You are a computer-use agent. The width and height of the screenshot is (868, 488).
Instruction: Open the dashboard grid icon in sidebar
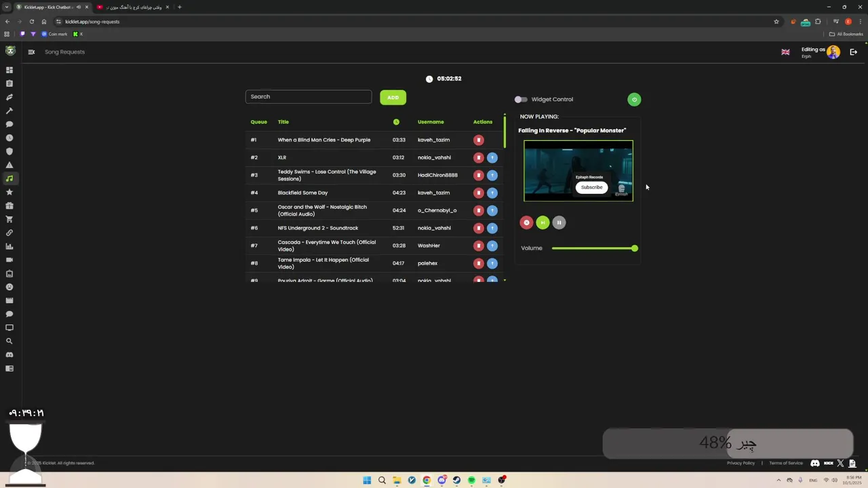tap(9, 70)
